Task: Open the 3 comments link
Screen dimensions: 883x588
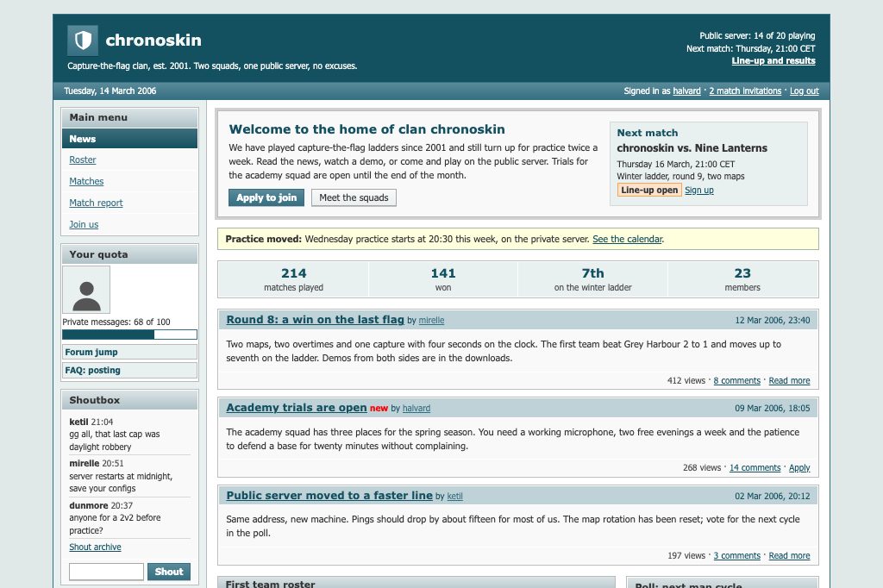Action: click(736, 555)
